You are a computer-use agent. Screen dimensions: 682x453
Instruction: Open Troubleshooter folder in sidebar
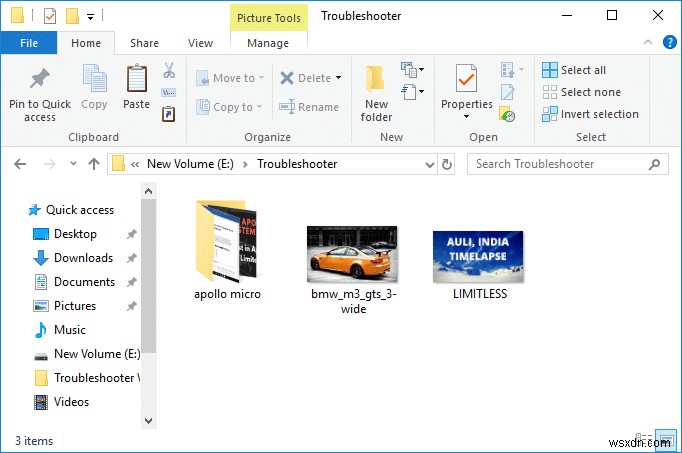tap(87, 378)
